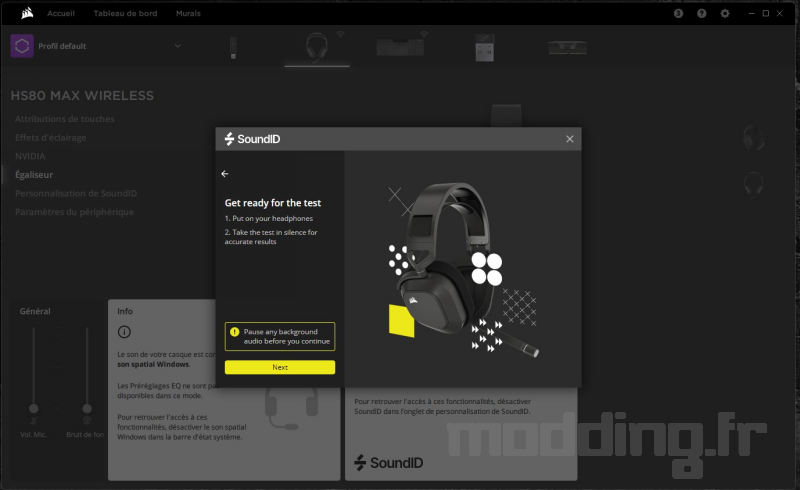Screen dimensions: 800x490
Task: Go back with the SoundID arrow
Action: click(225, 174)
